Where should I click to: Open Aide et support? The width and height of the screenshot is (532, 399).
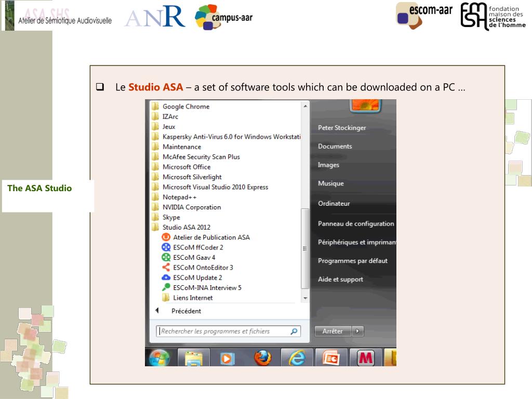(x=340, y=280)
